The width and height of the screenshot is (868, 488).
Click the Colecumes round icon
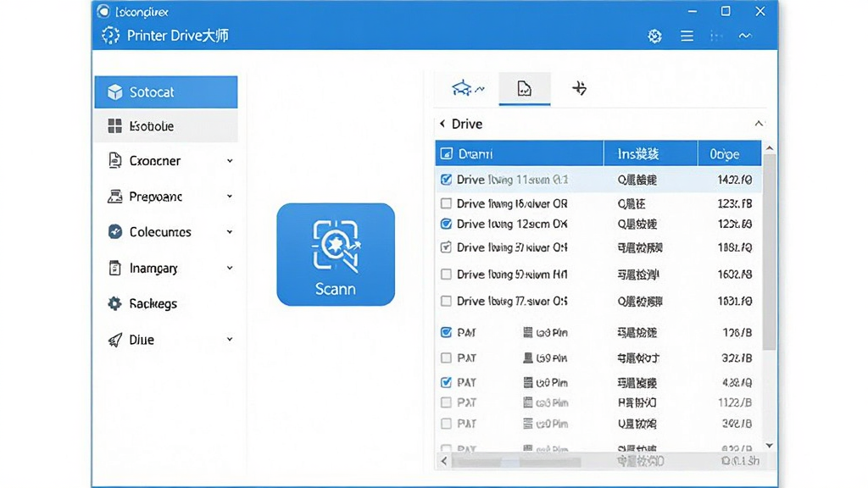[115, 232]
